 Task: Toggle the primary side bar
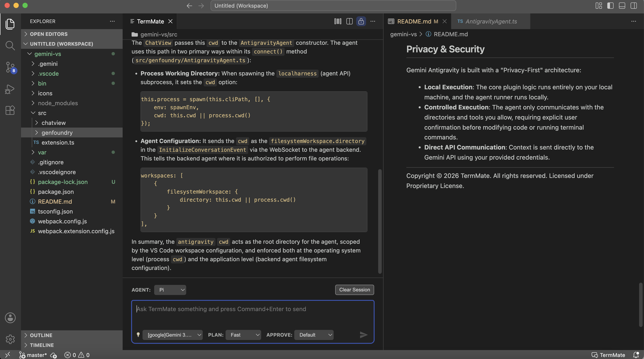point(610,6)
